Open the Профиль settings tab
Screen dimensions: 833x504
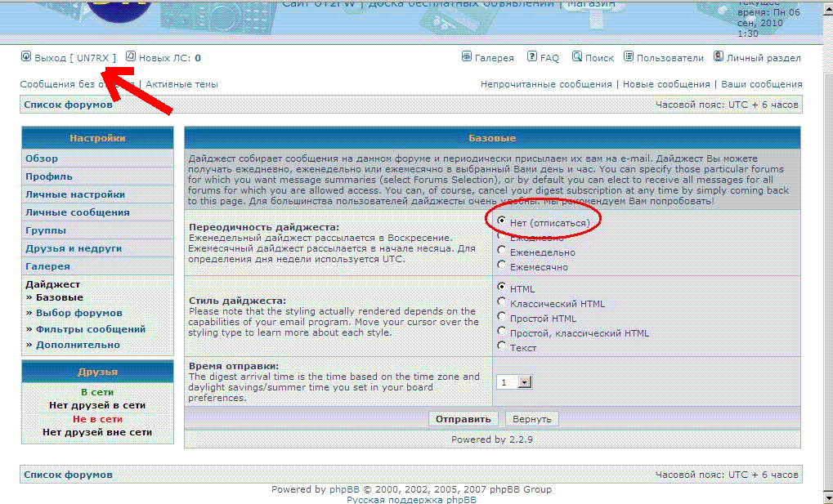[x=49, y=176]
